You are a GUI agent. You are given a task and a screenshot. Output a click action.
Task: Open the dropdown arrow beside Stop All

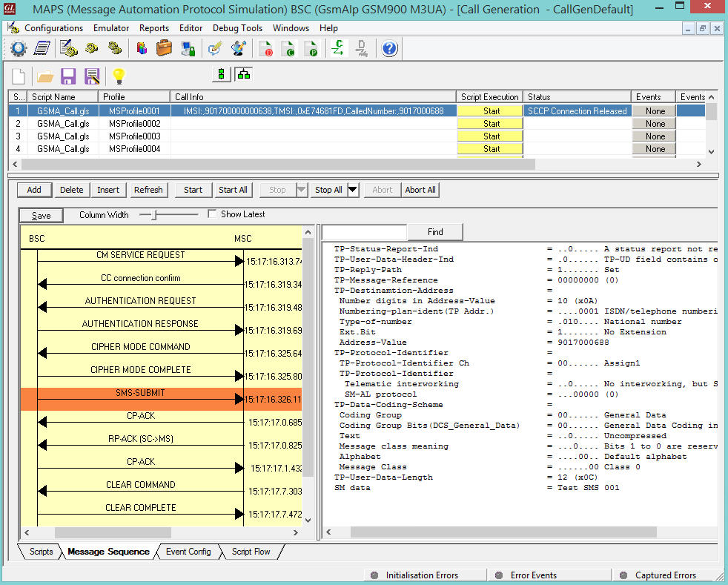pos(353,190)
